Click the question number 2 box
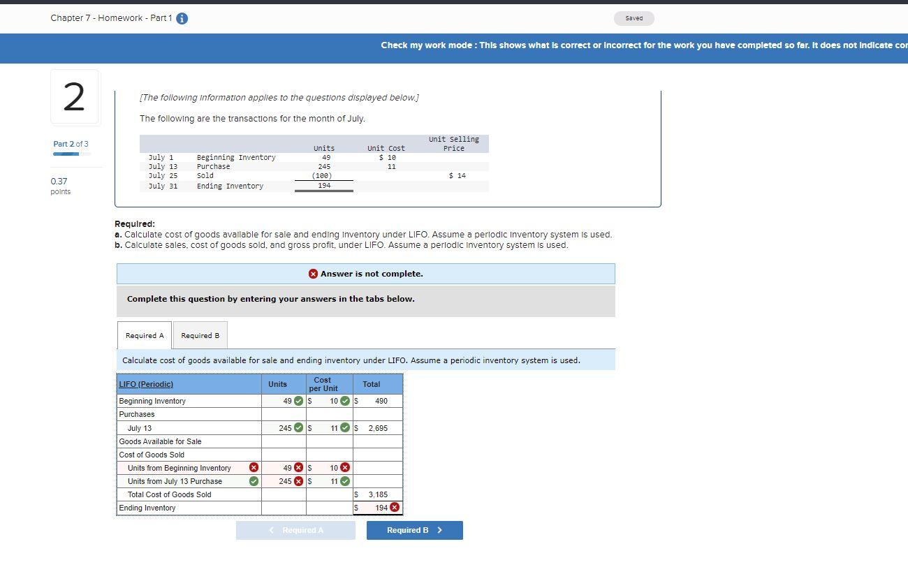The width and height of the screenshot is (908, 588). pos(75,97)
